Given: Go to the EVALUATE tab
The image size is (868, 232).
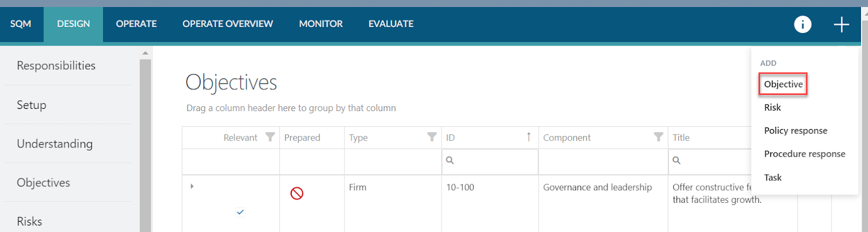Looking at the screenshot, I should pos(391,24).
